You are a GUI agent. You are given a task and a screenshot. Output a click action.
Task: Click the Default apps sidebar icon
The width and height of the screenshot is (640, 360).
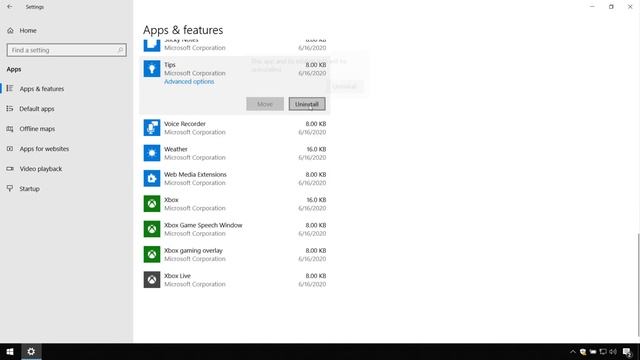[10, 109]
